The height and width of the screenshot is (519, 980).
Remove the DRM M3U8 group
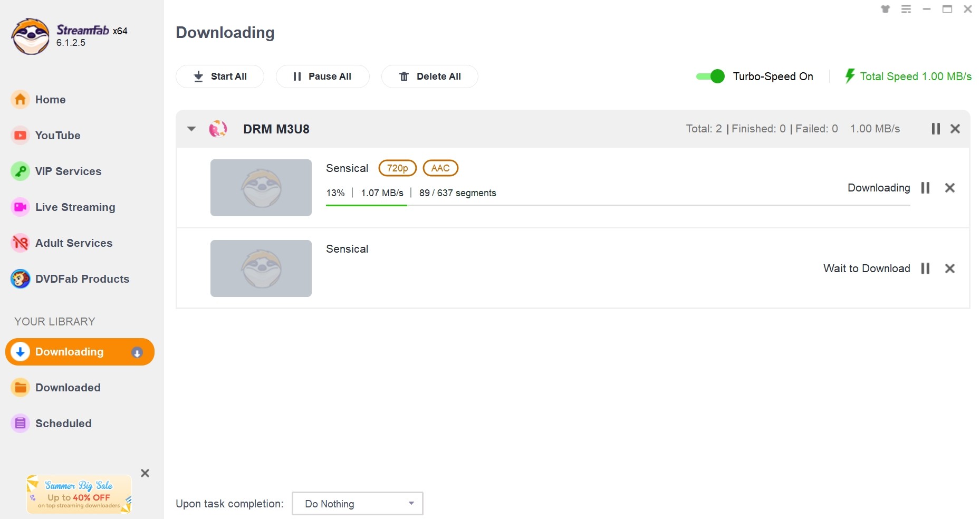click(955, 129)
